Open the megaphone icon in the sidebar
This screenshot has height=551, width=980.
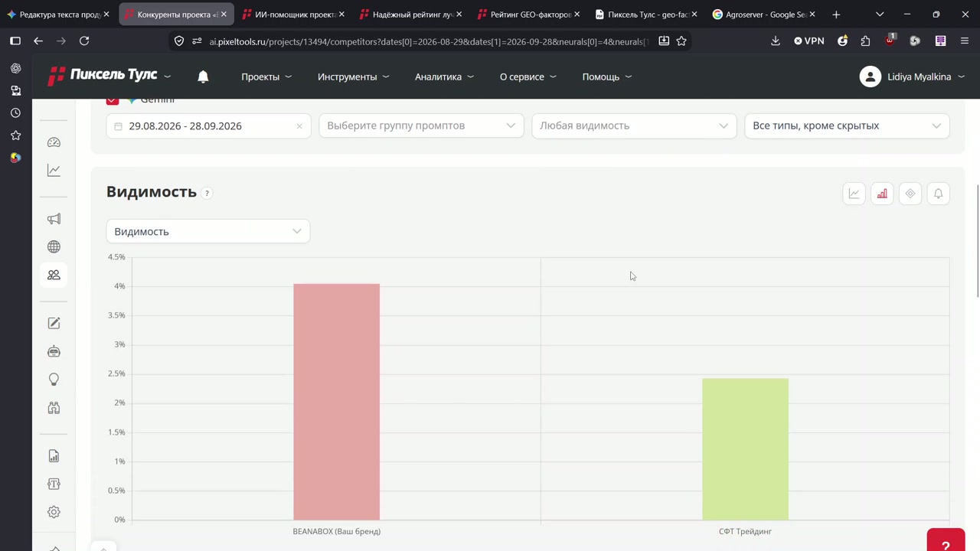click(x=54, y=219)
